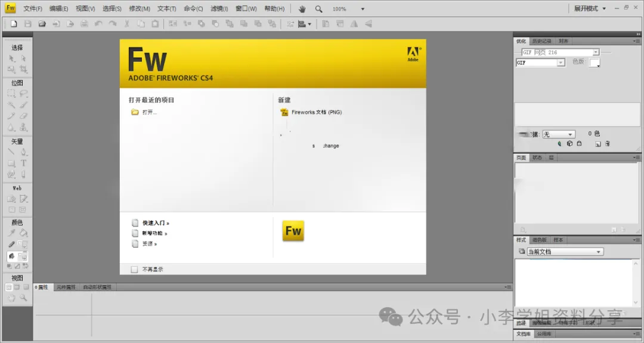Select the Slice tool under Web
Screen dimensions: 644x343
23,199
